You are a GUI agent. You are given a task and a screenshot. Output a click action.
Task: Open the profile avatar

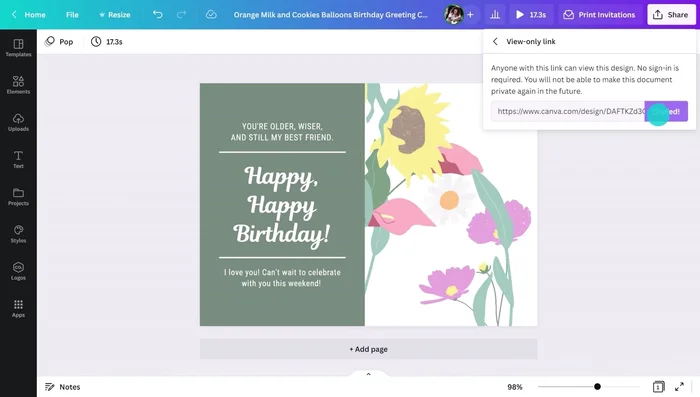(454, 15)
